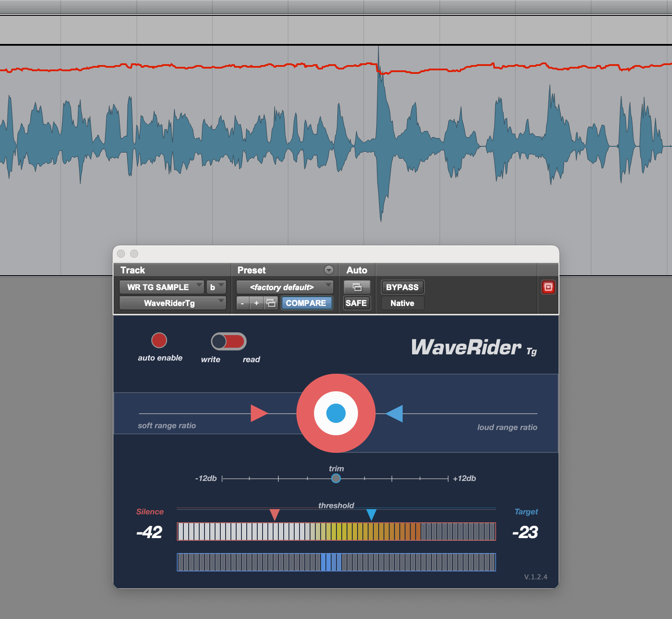Click the blue target threshold marker

click(371, 514)
